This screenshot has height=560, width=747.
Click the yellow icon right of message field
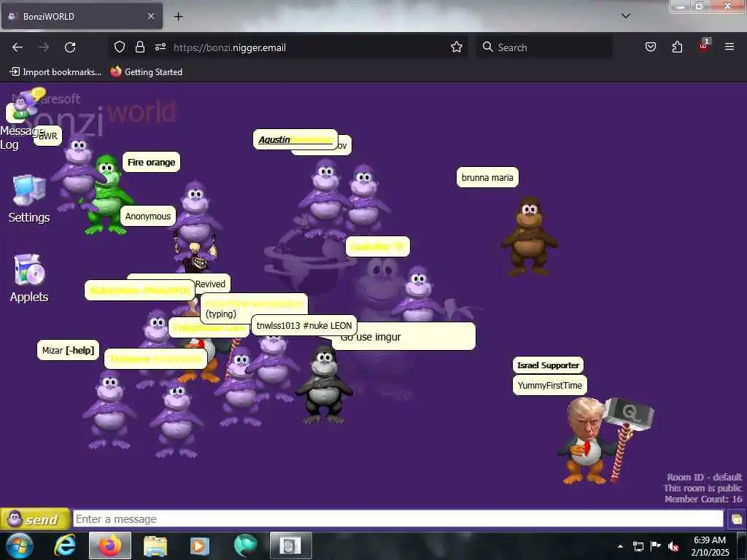coord(736,519)
